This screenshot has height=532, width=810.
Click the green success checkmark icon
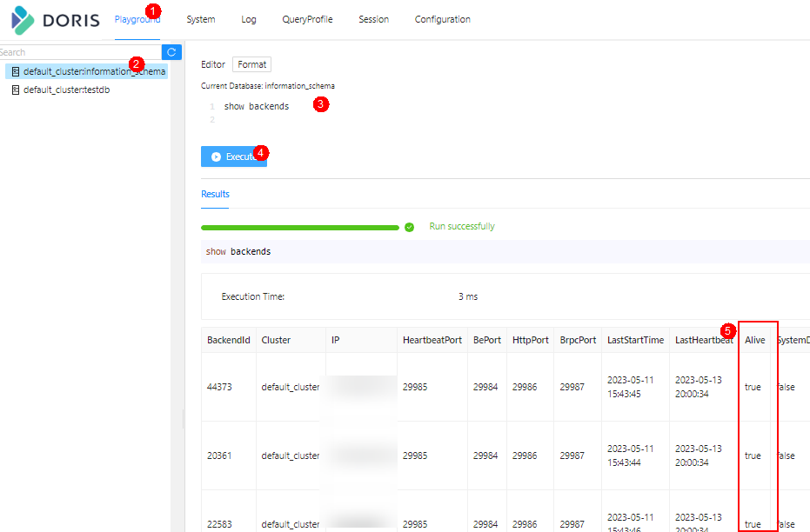click(409, 227)
